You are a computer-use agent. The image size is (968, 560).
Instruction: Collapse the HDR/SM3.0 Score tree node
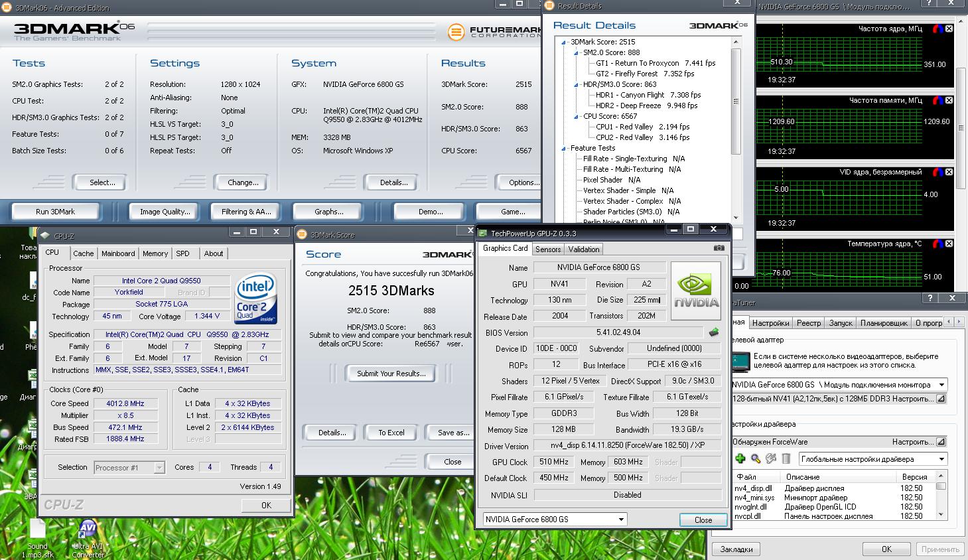pos(577,84)
